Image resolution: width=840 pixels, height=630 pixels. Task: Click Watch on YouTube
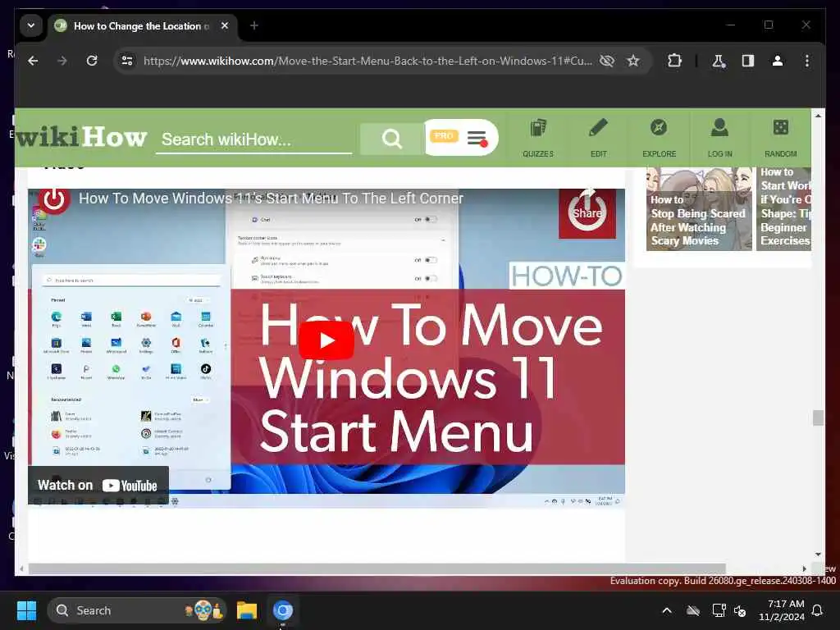coord(98,486)
